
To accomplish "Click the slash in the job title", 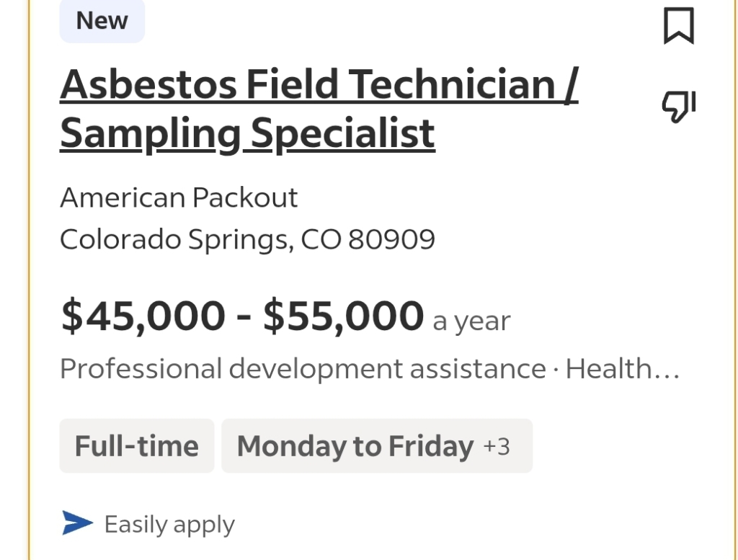I will coord(572,85).
